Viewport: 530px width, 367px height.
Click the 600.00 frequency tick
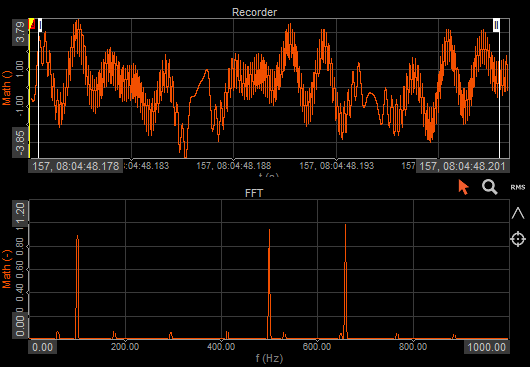tap(317, 347)
